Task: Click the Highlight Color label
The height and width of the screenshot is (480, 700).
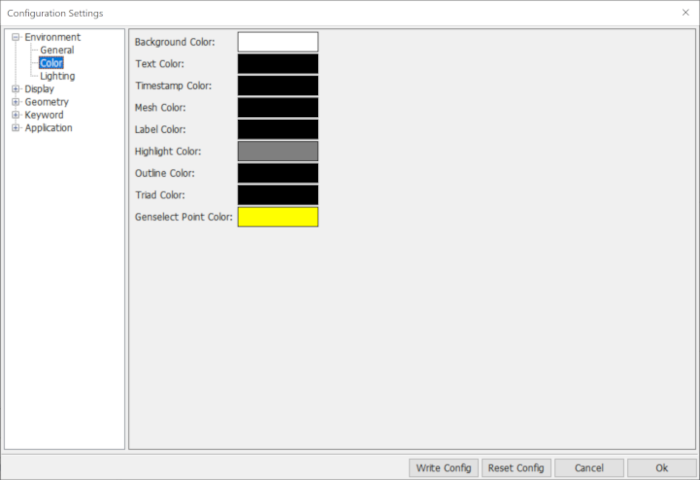Action: (x=168, y=151)
